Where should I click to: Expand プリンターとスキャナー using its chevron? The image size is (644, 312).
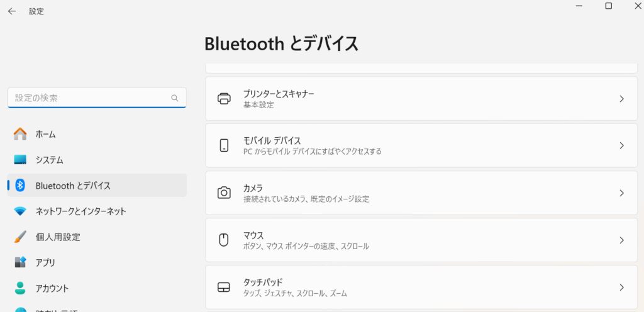621,99
